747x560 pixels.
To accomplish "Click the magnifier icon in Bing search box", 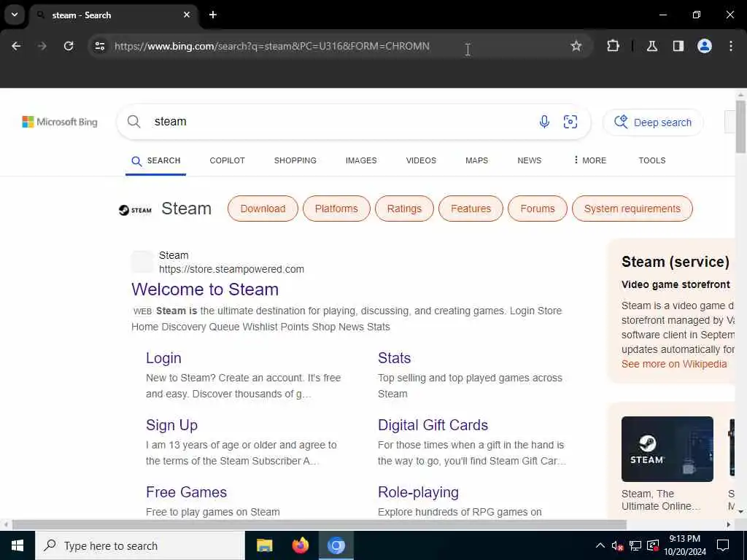I will (134, 122).
